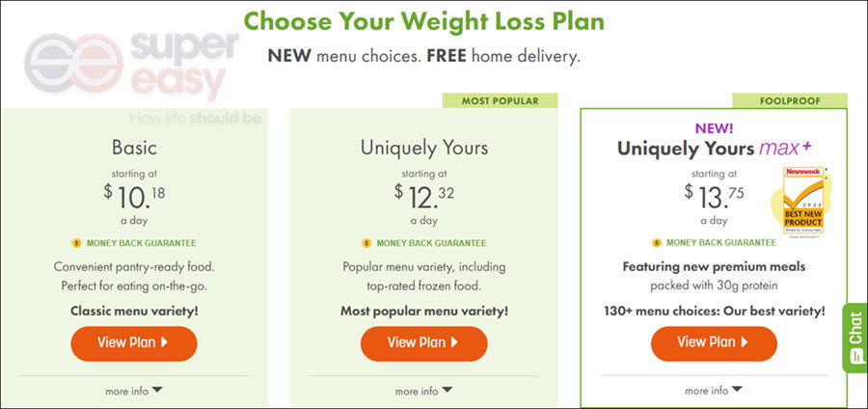Click the Uniquely Yours plan title
Screen dimensions: 868x409
(424, 148)
